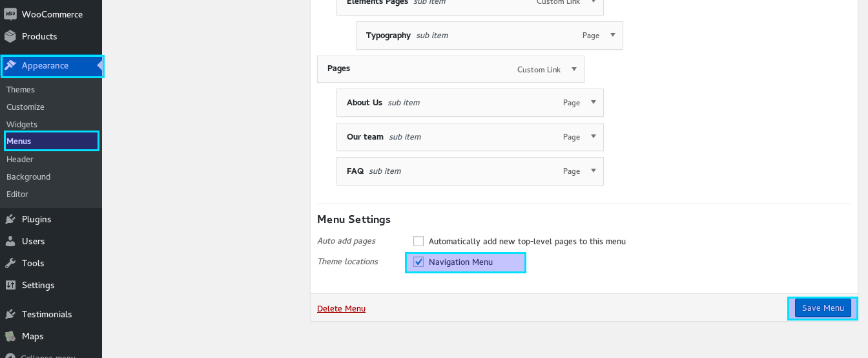The image size is (868, 358).
Task: Click the Users person icon
Action: coord(10,241)
